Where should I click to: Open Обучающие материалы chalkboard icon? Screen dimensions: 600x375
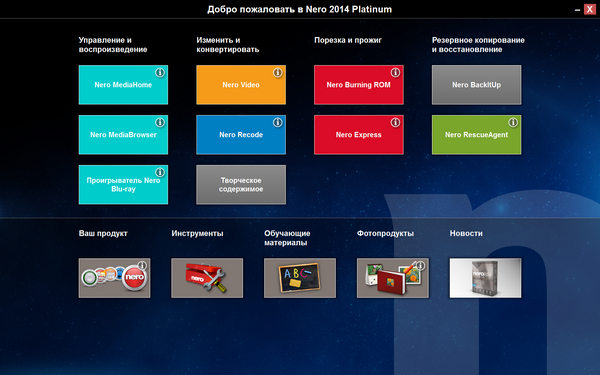click(300, 278)
